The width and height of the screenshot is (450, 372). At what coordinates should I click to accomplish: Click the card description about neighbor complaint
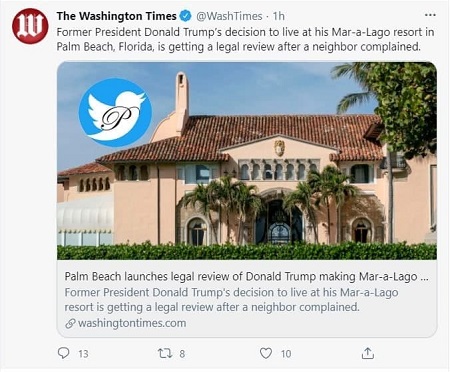tap(231, 299)
